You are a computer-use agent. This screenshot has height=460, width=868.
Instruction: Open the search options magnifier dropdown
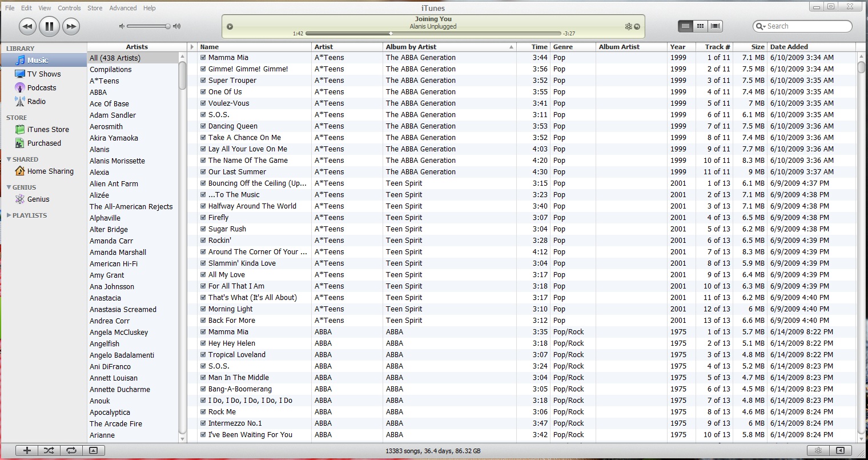point(761,26)
